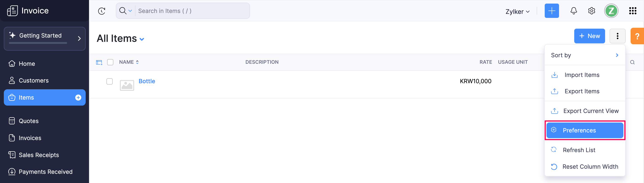
Task: Choose Import Items from the menu
Action: click(582, 75)
